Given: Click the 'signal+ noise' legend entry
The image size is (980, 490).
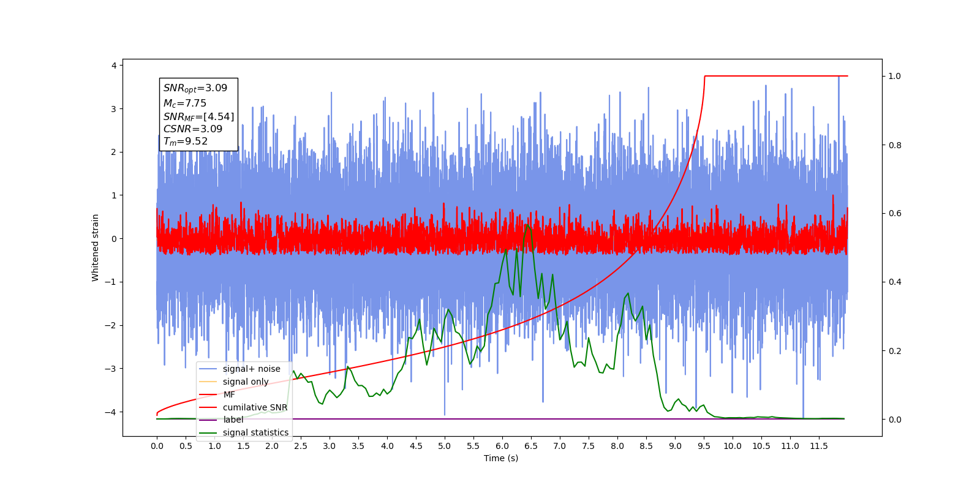Looking at the screenshot, I should (240, 369).
